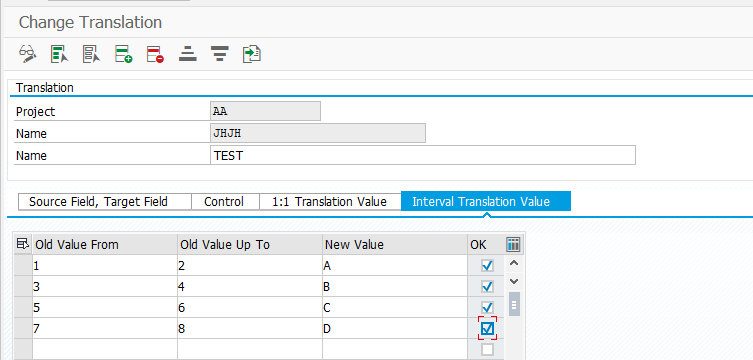The image size is (753, 360).
Task: Click the empty Old Value From cell
Action: [x=104, y=349]
